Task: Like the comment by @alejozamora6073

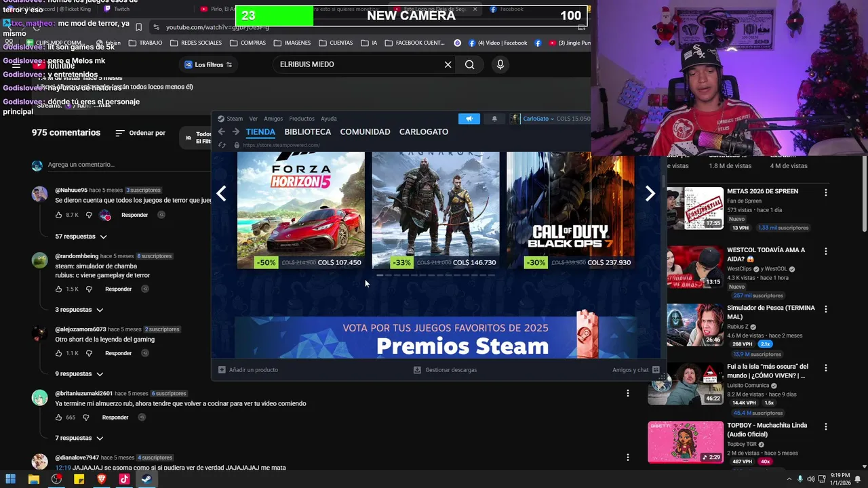Action: pos(59,353)
